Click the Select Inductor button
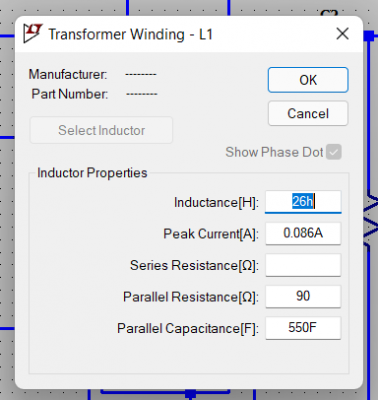 click(101, 130)
